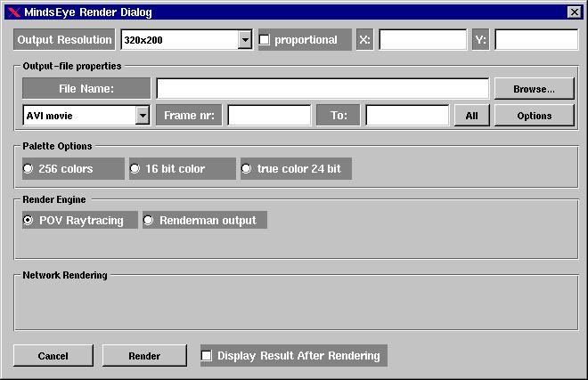Check Display Result After Rendering
This screenshot has width=588, height=380.
pos(208,356)
